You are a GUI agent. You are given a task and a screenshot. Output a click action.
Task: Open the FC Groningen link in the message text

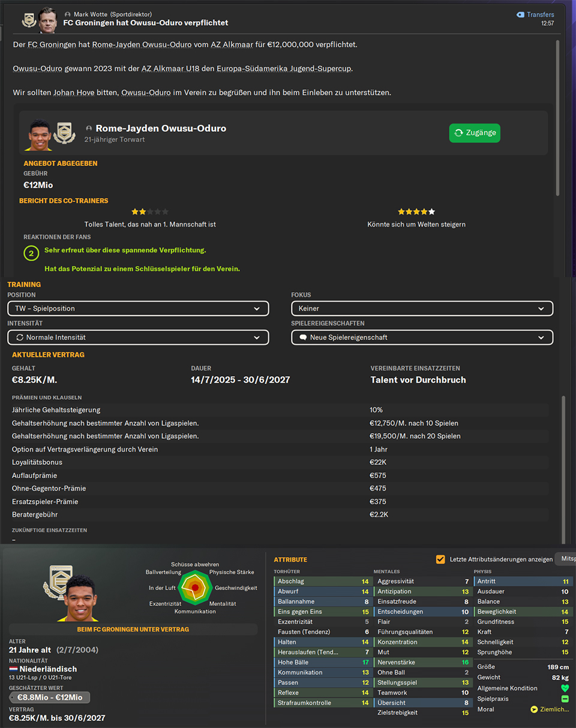[x=53, y=44]
